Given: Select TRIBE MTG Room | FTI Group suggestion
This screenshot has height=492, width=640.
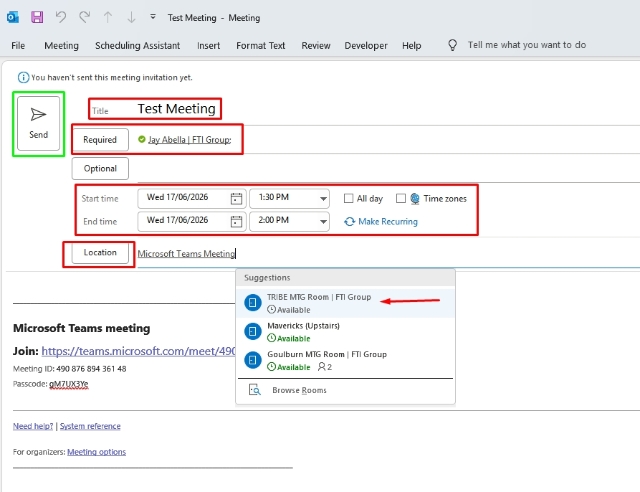Looking at the screenshot, I should (x=345, y=303).
